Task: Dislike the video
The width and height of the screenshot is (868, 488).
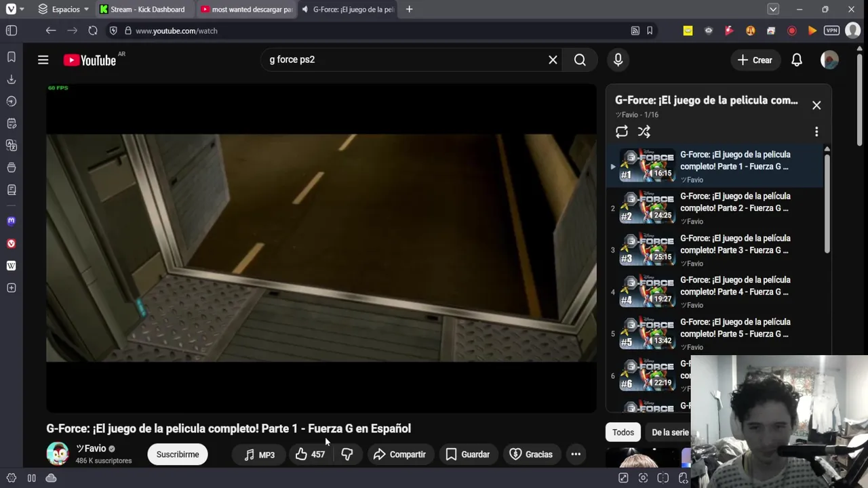Action: coord(347,454)
